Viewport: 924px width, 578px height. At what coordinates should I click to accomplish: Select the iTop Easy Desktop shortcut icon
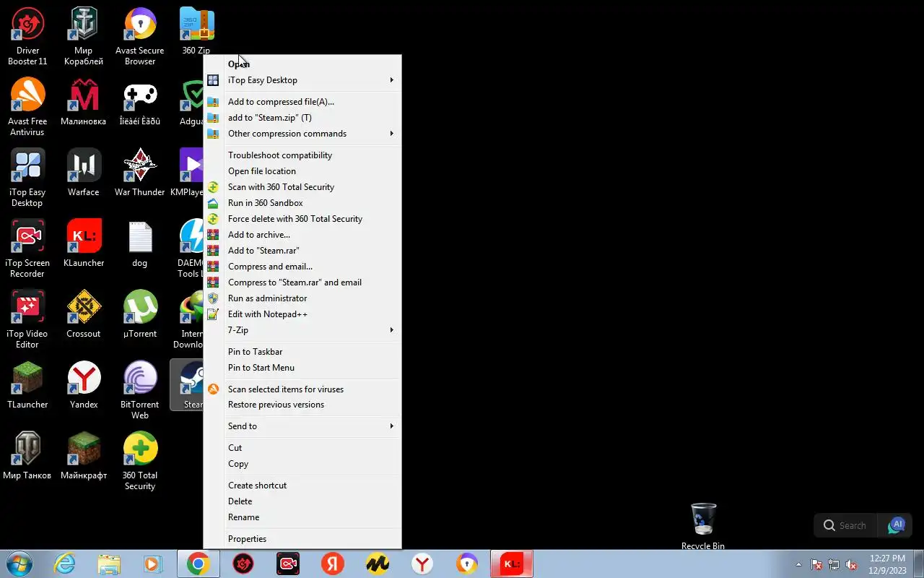click(27, 178)
